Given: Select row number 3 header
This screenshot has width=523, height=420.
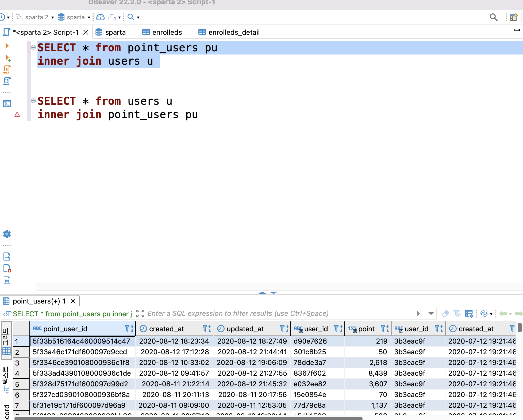Looking at the screenshot, I should point(21,363).
